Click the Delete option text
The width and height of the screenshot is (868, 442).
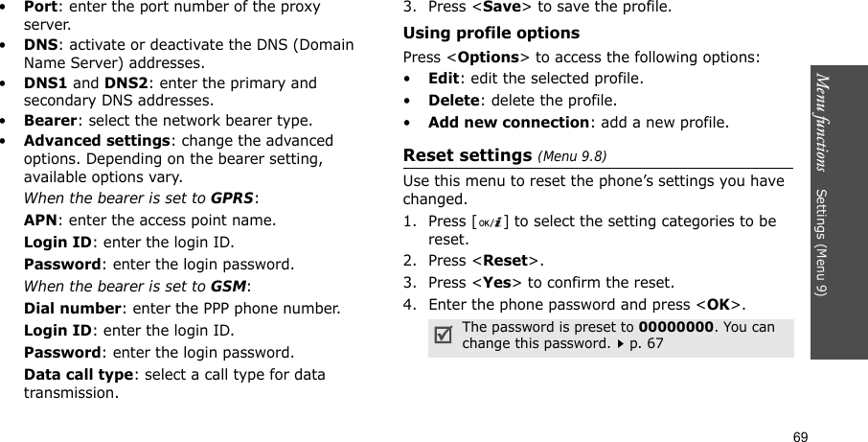coord(453,100)
